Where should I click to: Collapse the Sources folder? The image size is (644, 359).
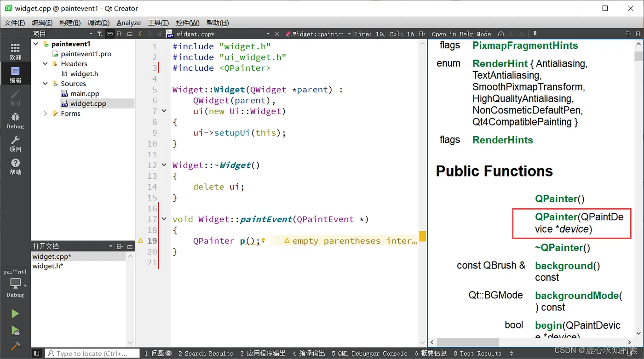45,84
